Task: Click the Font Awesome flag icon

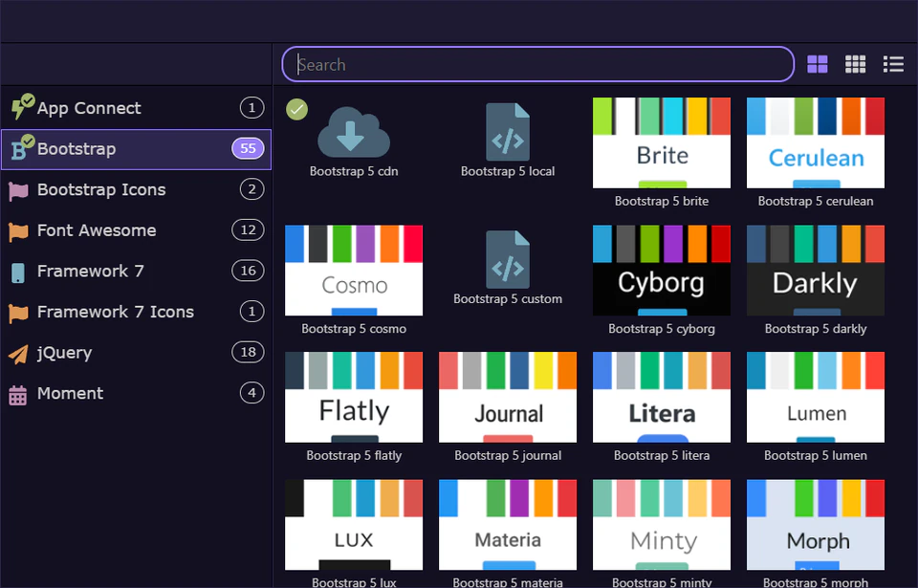Action: tap(18, 231)
